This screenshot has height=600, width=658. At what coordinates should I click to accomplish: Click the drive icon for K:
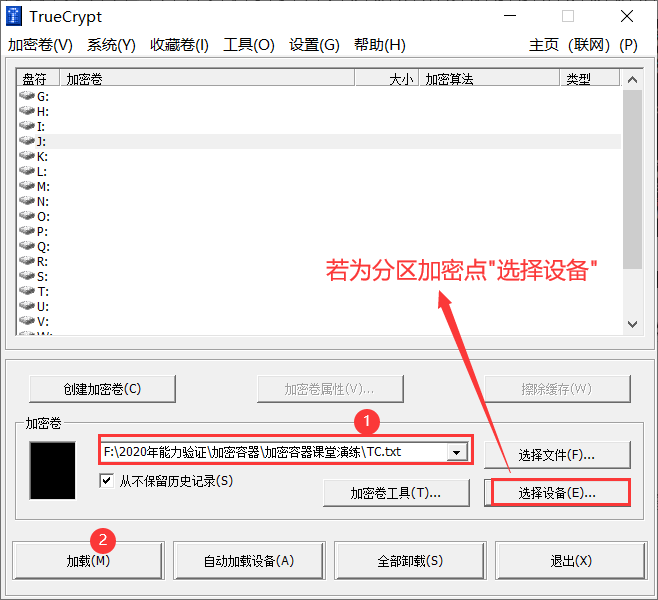click(x=27, y=156)
